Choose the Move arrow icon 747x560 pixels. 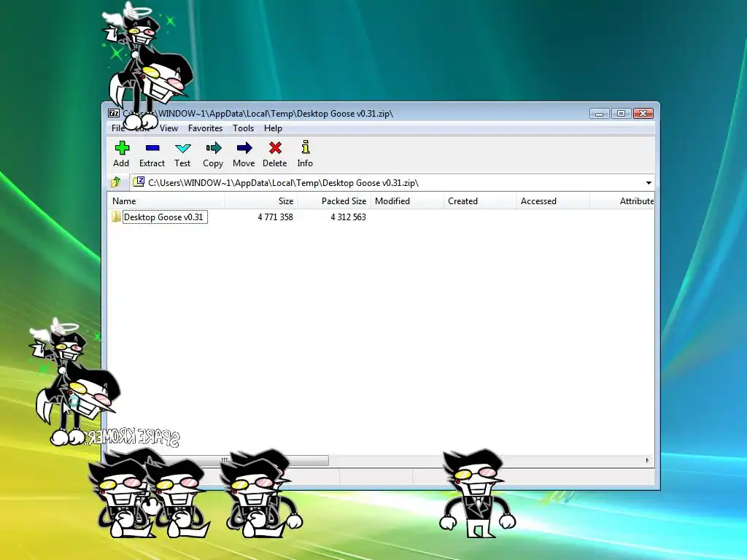pyautogui.click(x=244, y=148)
